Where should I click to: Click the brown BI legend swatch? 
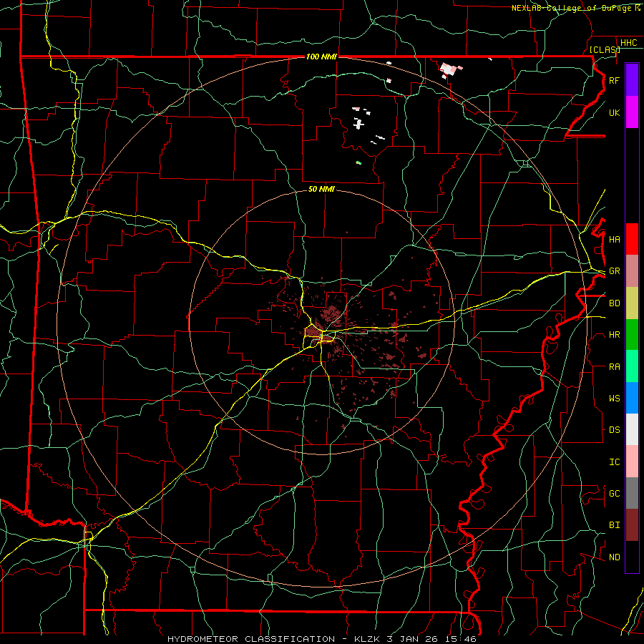(632, 525)
